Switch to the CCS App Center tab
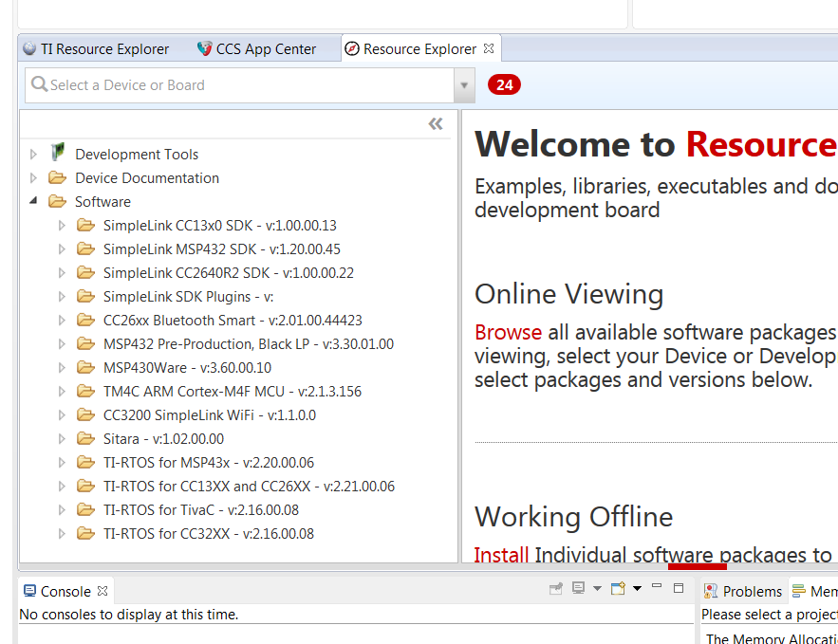 (257, 49)
